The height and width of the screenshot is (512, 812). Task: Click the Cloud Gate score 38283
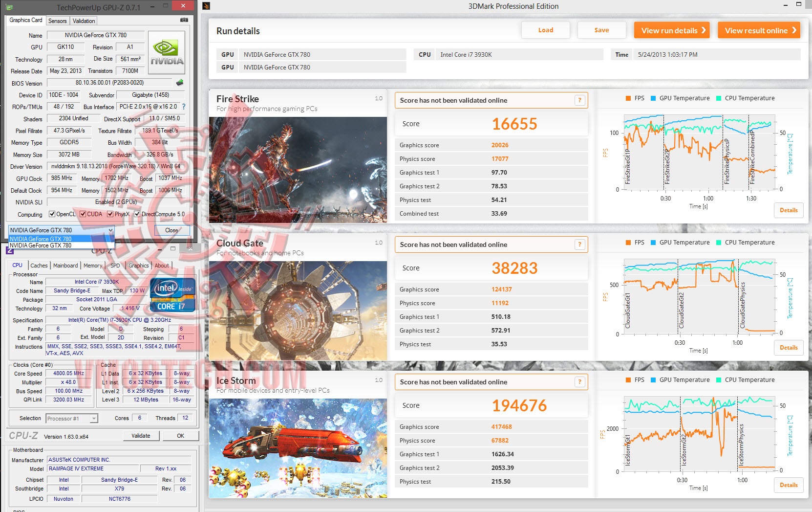(514, 268)
